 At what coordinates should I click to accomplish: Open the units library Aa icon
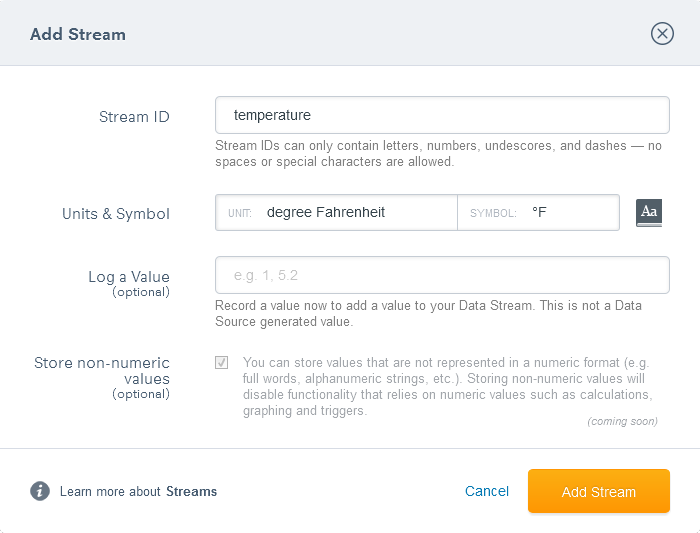[649, 212]
